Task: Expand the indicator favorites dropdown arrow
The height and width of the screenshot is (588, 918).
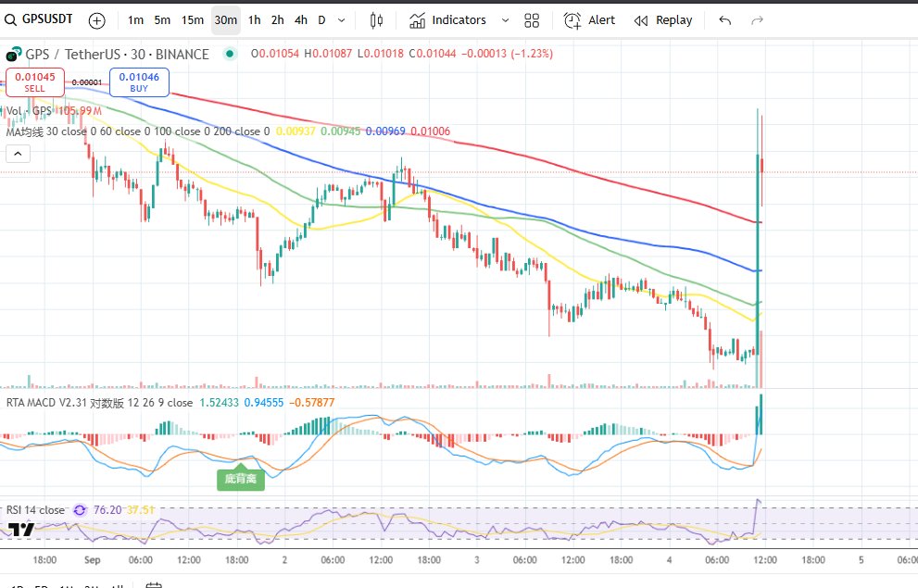Action: click(505, 20)
